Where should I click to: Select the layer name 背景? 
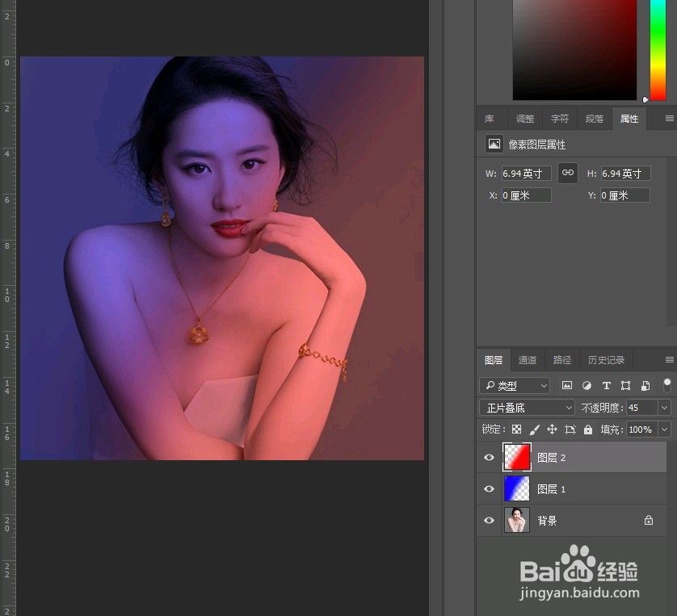(x=547, y=521)
